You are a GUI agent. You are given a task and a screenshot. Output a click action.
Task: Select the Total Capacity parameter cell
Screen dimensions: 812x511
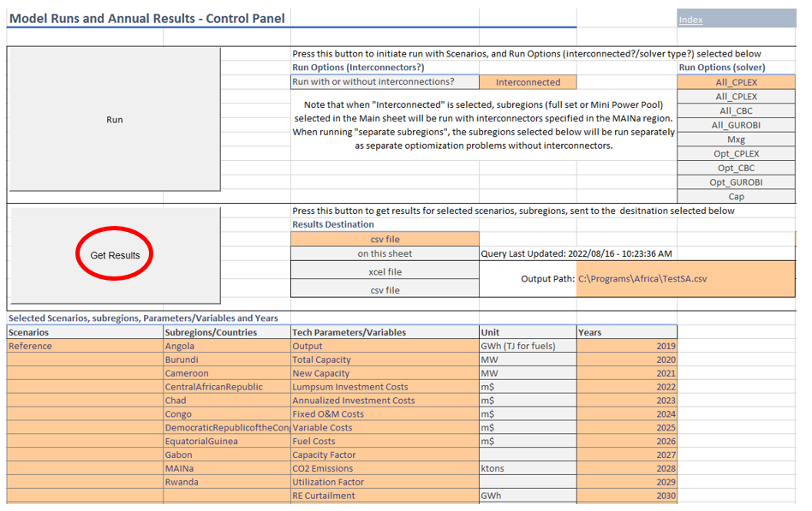click(385, 359)
